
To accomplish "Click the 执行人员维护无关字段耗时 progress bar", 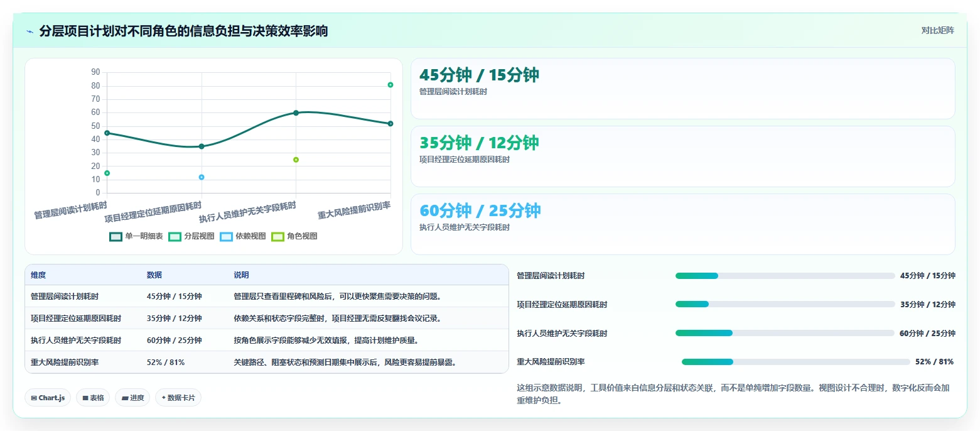I will tap(785, 333).
